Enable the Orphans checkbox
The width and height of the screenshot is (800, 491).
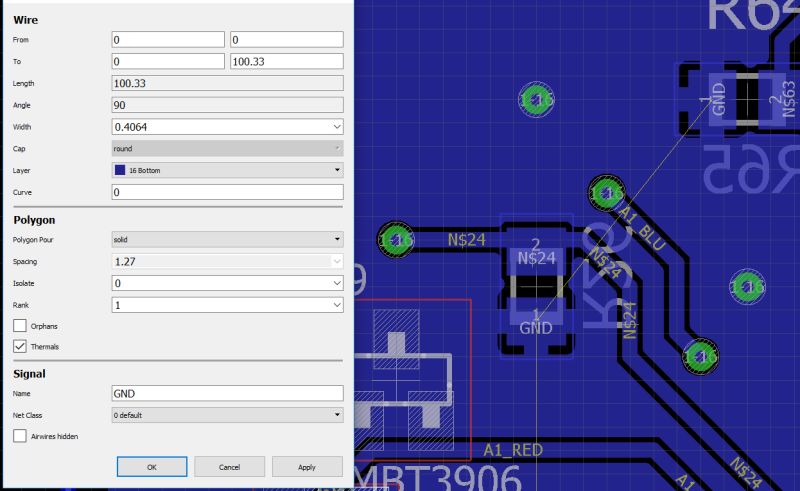(20, 326)
